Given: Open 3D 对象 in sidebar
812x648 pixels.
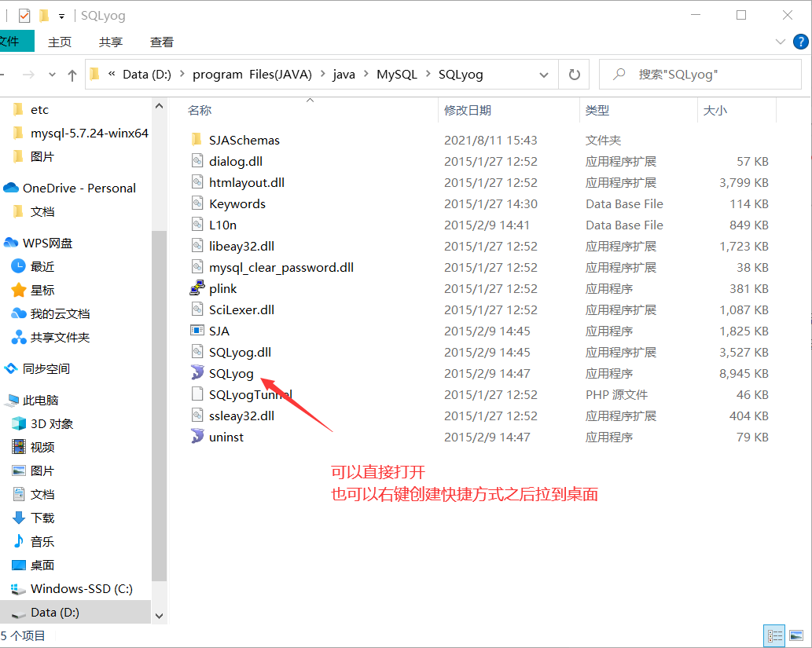Looking at the screenshot, I should [x=52, y=424].
